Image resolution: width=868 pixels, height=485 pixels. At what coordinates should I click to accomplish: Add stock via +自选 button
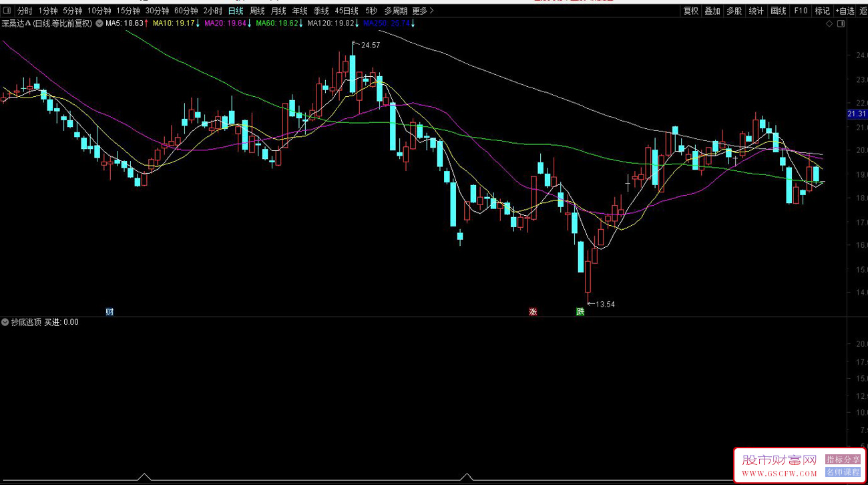click(845, 11)
